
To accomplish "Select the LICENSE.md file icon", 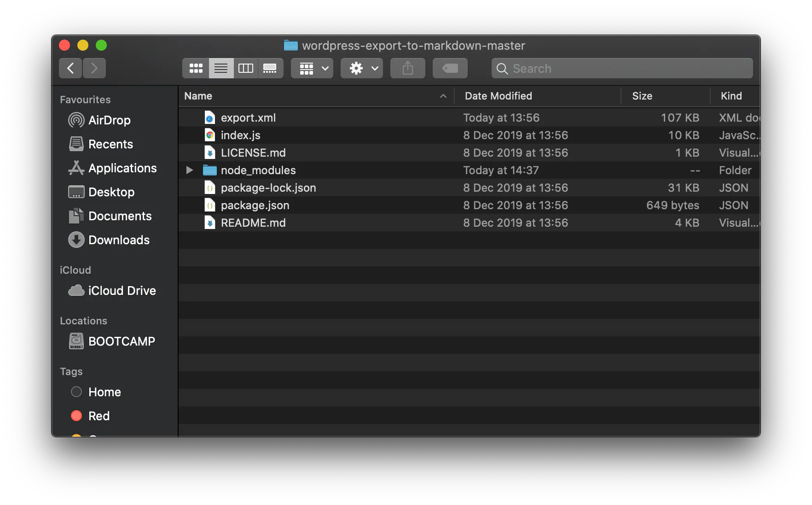I will click(x=210, y=153).
